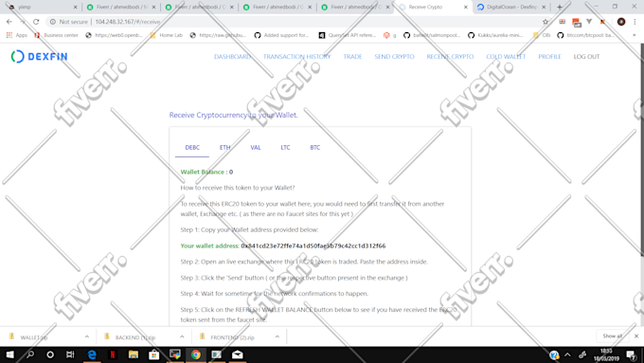The width and height of the screenshot is (644, 363).
Task: Click the Dexfin logo
Action: (x=39, y=56)
